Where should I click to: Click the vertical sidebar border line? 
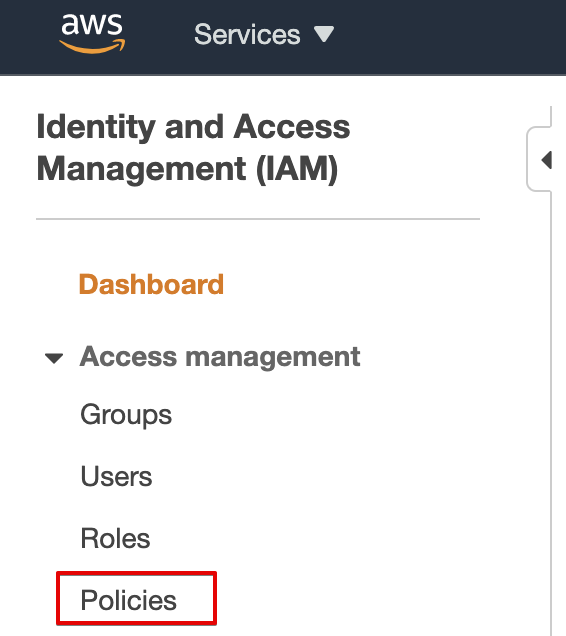(551, 406)
